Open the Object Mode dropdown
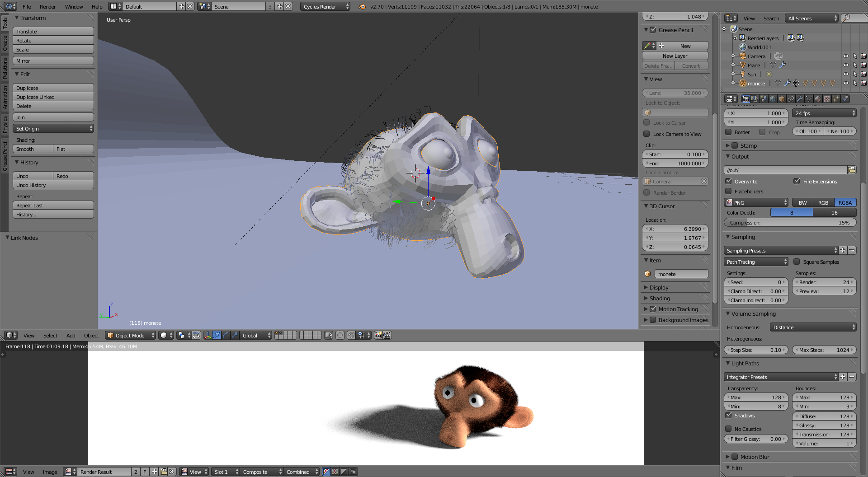Viewport: 868px width, 477px height. pyautogui.click(x=131, y=335)
